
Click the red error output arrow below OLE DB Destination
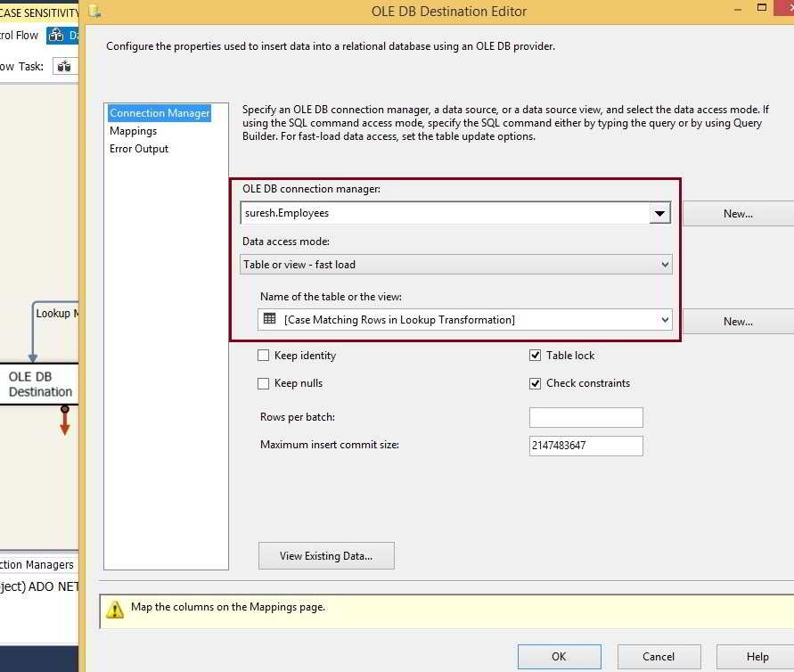click(64, 421)
